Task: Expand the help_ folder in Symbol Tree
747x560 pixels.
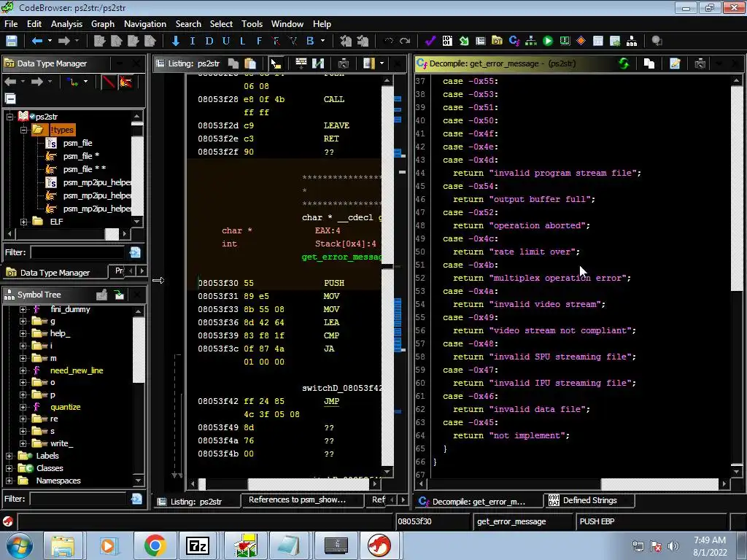Action: [23, 333]
